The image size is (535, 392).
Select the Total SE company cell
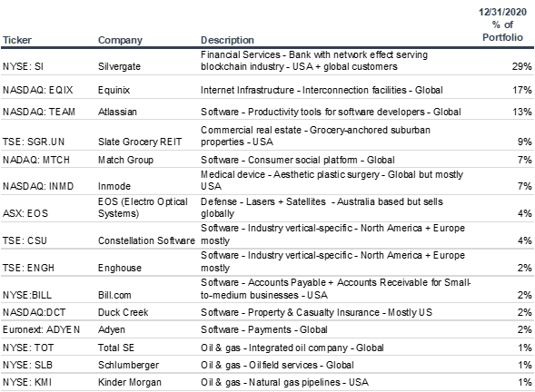coord(116,348)
